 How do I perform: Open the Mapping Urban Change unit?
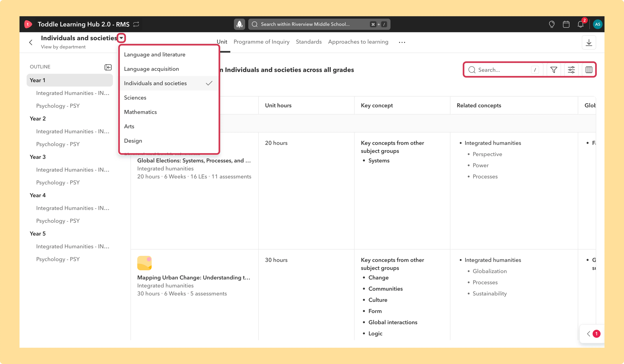[x=194, y=278]
